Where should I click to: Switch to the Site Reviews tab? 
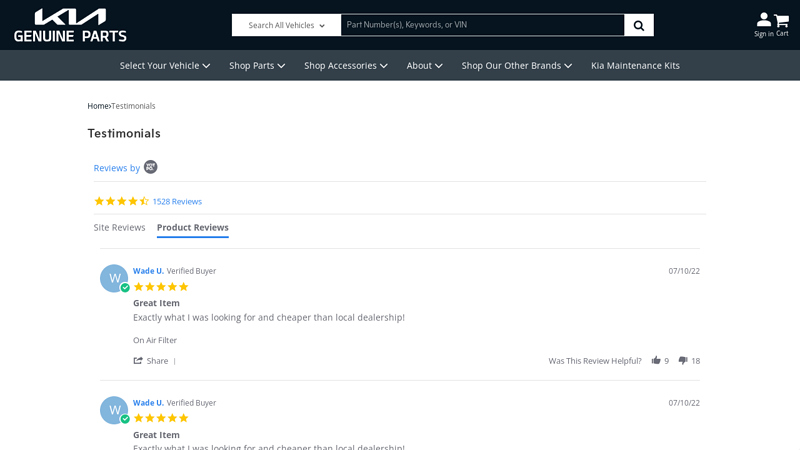[x=119, y=228]
